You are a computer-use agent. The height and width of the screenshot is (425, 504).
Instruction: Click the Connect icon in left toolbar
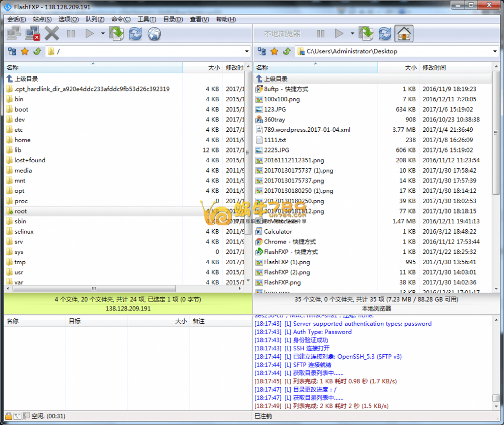tap(14, 33)
